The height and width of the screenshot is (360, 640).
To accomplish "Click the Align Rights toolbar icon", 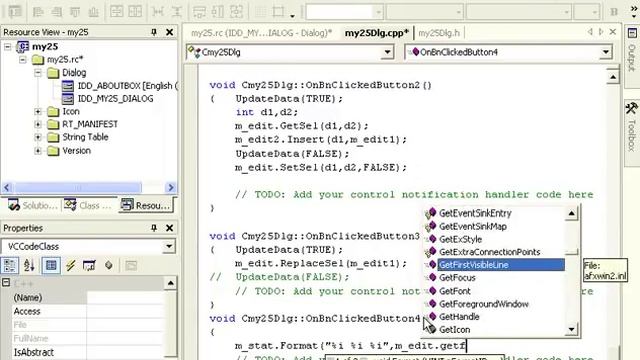I will tap(57, 12).
